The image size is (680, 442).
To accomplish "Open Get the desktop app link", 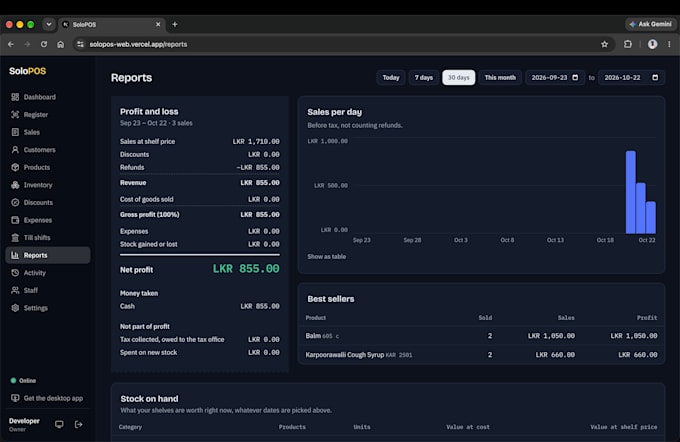I will coord(47,398).
